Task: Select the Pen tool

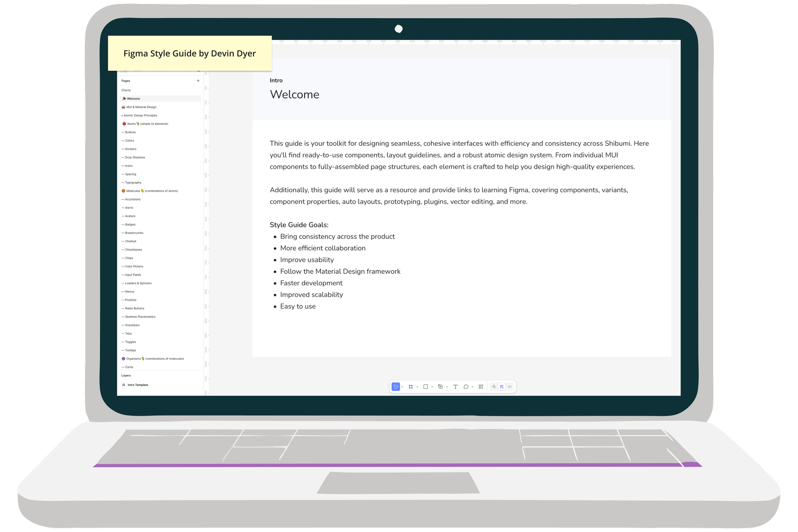Action: point(441,387)
